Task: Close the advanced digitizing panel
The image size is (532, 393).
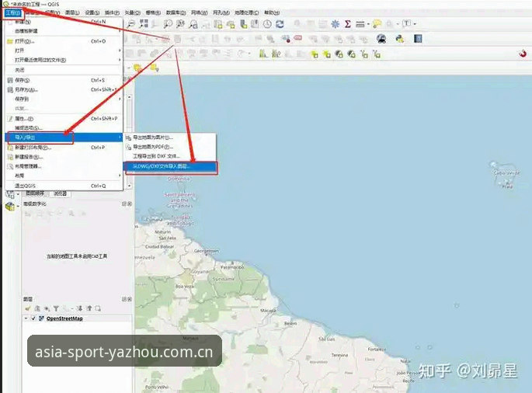Action: click(x=130, y=203)
